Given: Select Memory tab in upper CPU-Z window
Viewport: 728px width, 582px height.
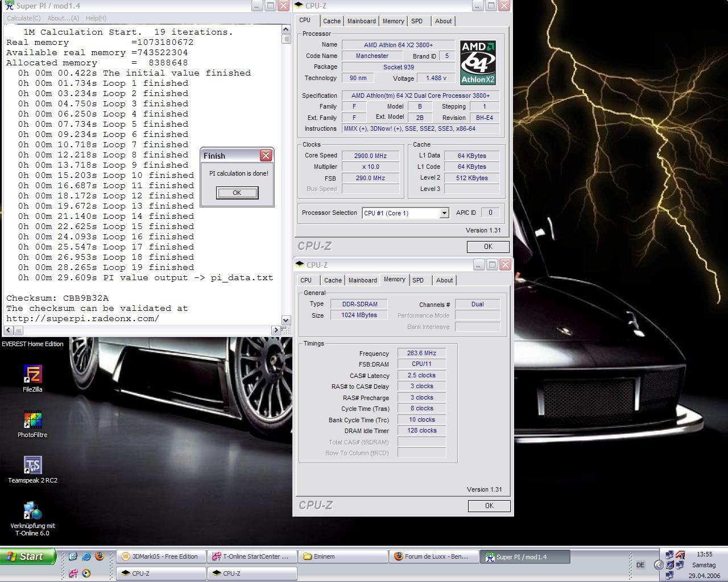Looking at the screenshot, I should [393, 21].
